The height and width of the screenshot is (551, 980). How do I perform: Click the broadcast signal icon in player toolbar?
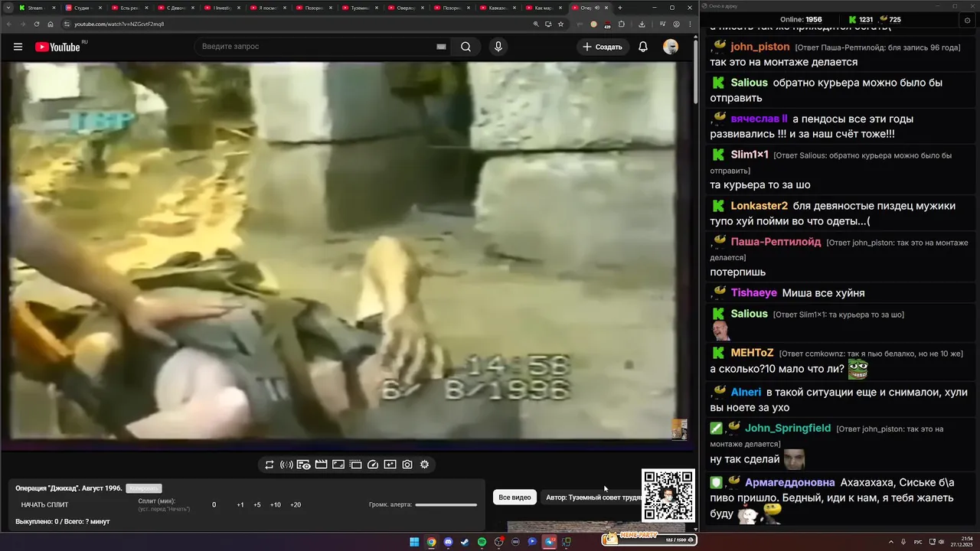click(x=286, y=465)
